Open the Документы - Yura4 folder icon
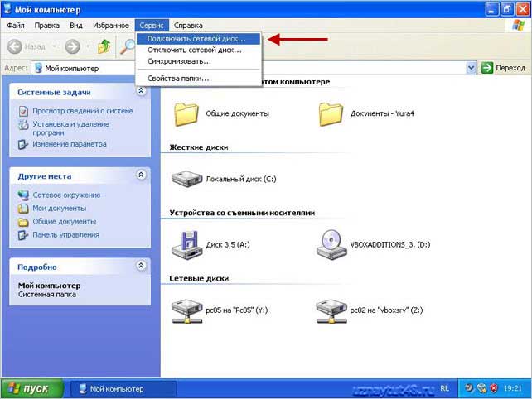Screen dimensions: 532x399 [331, 114]
